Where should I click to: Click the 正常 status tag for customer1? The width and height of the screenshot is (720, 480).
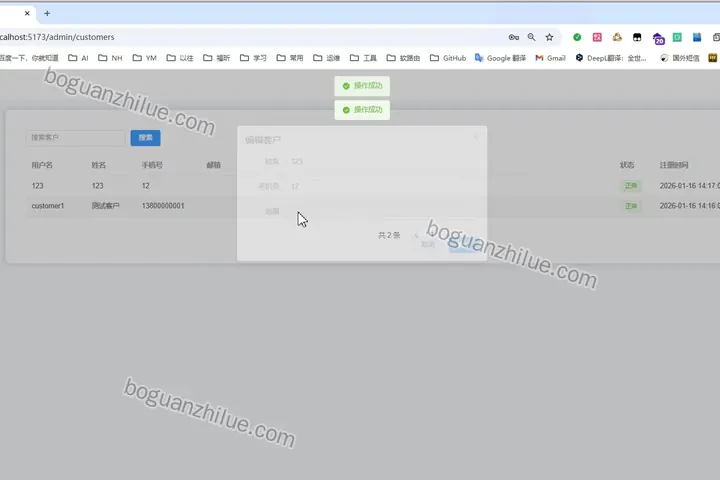pyautogui.click(x=631, y=206)
